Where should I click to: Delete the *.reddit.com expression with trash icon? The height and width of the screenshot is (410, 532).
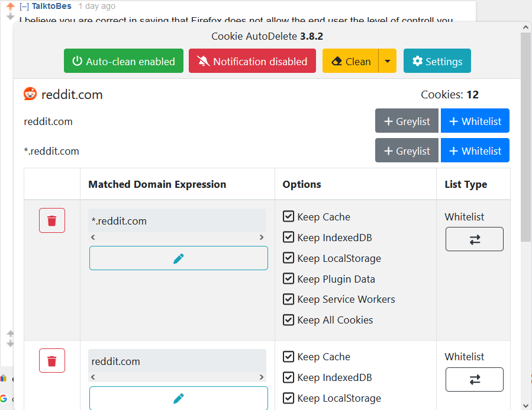pyautogui.click(x=52, y=220)
